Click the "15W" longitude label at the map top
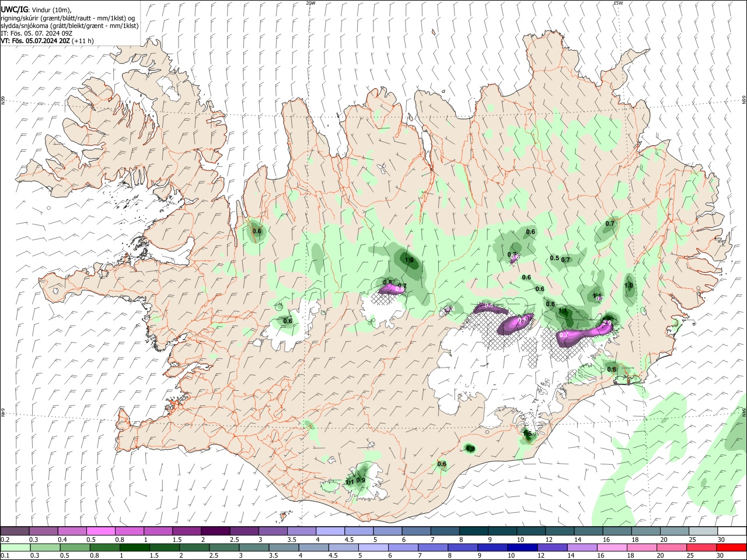This screenshot has width=747, height=560. pos(618,3)
